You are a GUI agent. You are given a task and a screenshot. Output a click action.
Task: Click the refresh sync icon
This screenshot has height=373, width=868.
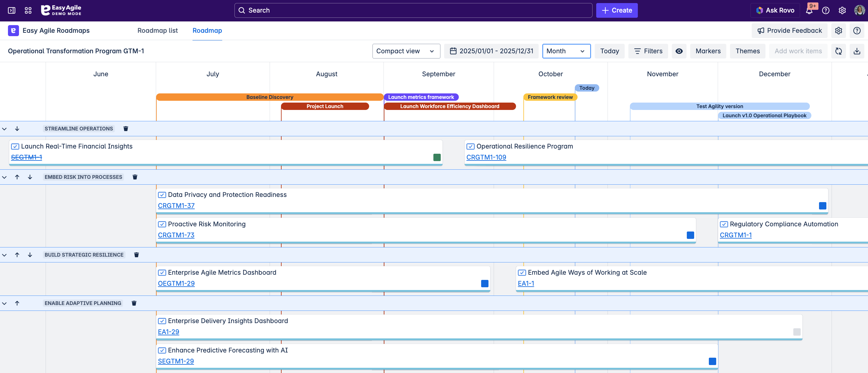[838, 51]
